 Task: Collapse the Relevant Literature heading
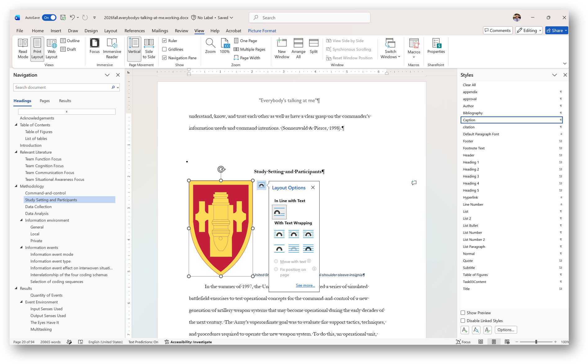point(16,152)
